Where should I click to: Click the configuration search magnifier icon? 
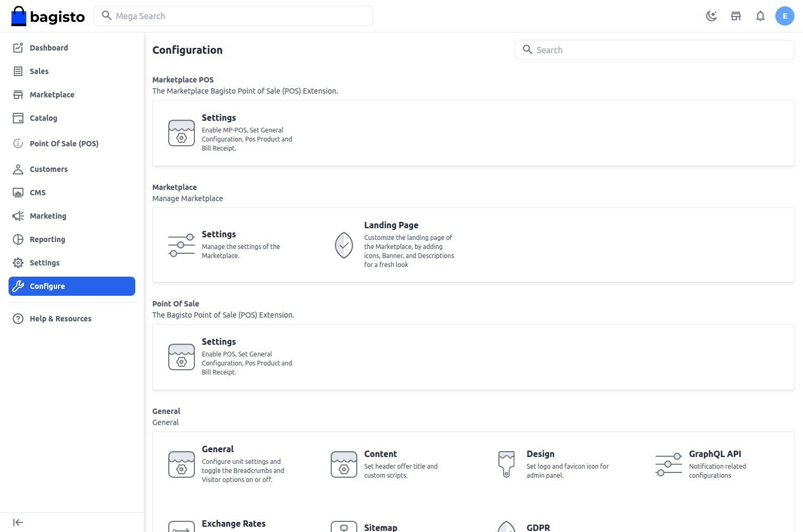[528, 49]
